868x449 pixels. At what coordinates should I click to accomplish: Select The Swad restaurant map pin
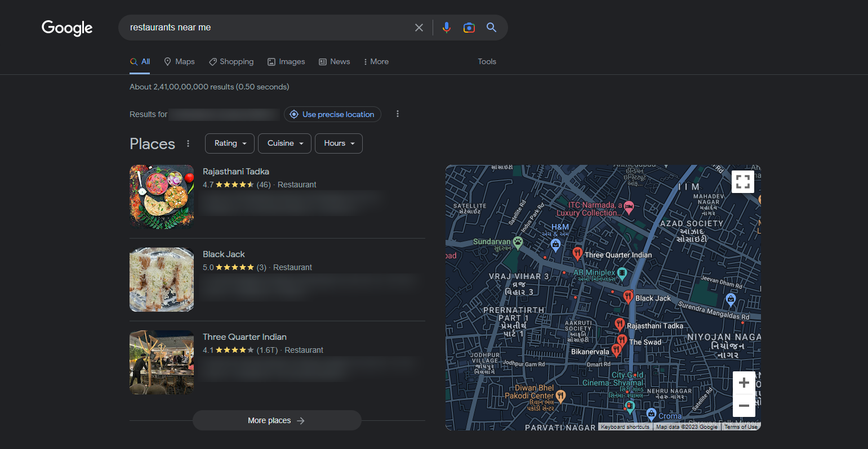622,340
